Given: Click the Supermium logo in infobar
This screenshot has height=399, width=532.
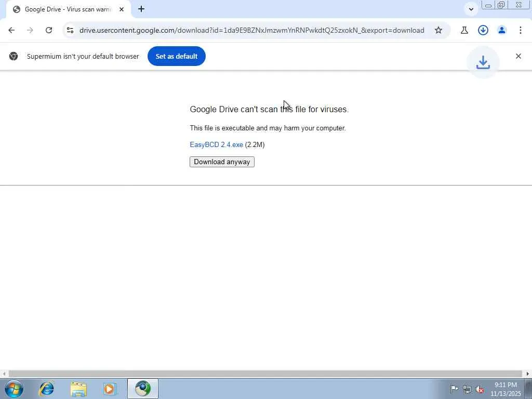Looking at the screenshot, I should 14,56.
